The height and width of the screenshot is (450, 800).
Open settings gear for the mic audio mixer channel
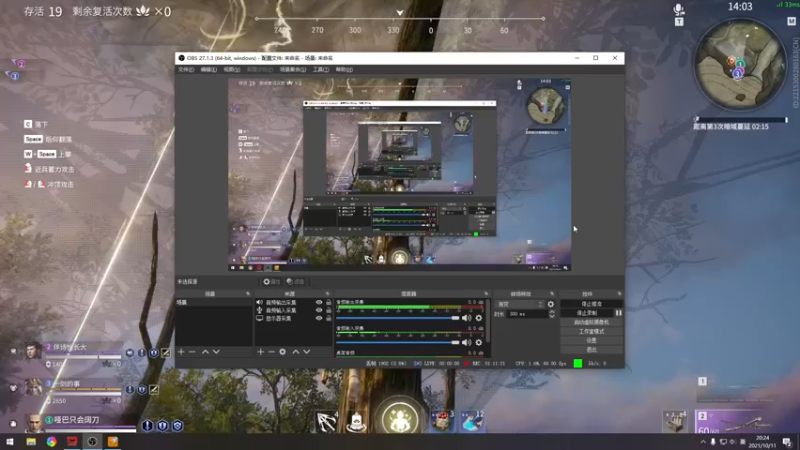pyautogui.click(x=479, y=342)
